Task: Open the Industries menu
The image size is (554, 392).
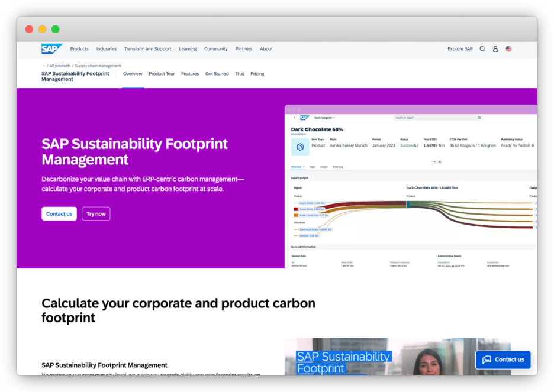Action: [107, 49]
